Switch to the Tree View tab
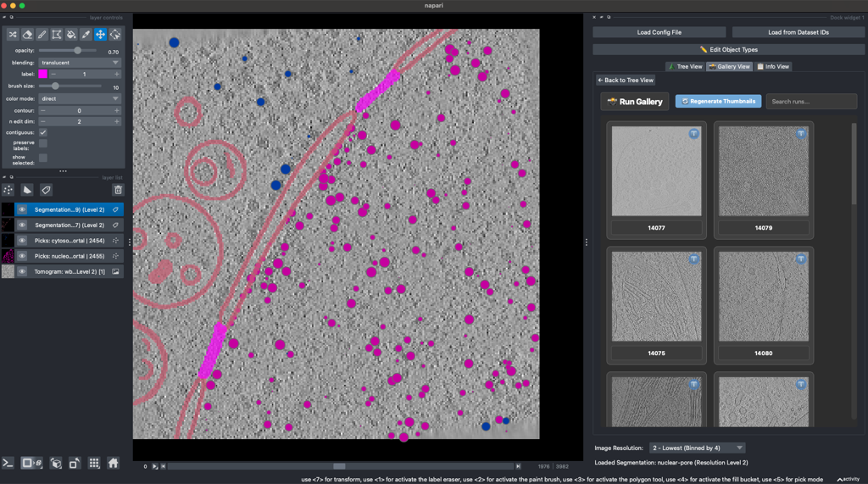This screenshot has height=484, width=868. tap(685, 66)
